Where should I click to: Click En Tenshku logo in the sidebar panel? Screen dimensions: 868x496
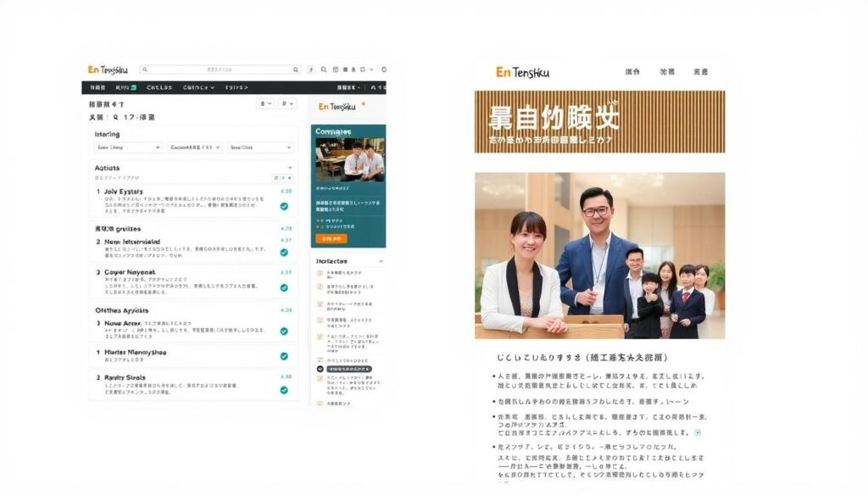coord(337,107)
